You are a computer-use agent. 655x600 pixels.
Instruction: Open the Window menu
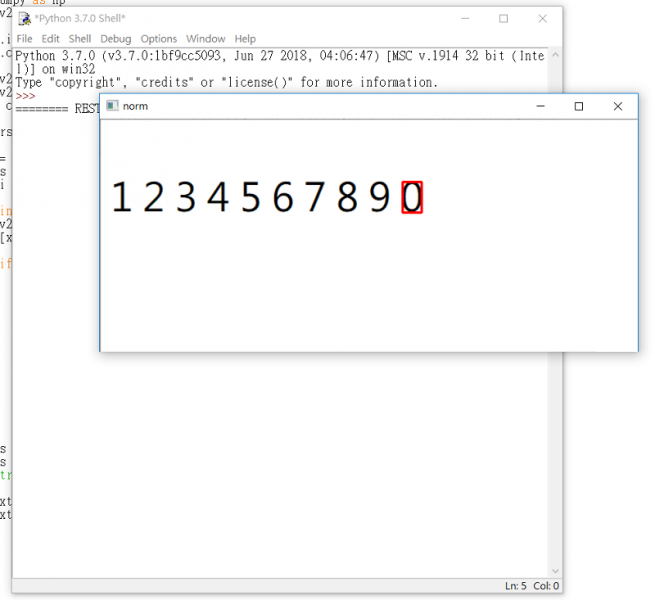(206, 39)
